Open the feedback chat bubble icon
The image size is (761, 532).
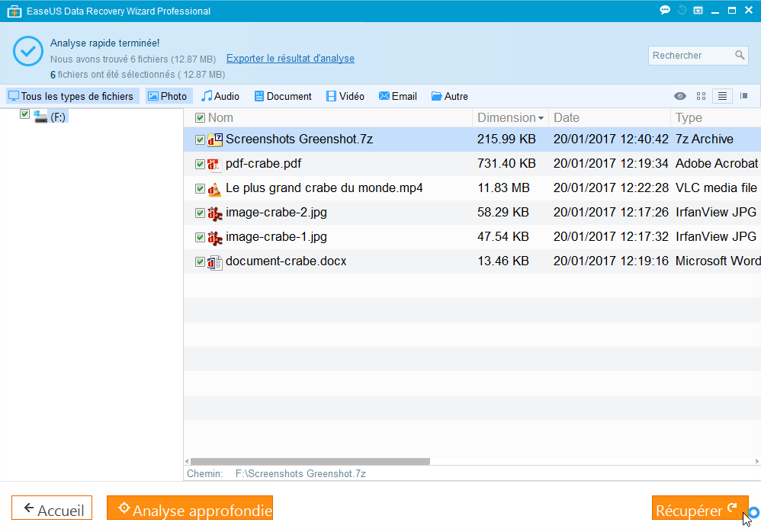[x=665, y=10]
